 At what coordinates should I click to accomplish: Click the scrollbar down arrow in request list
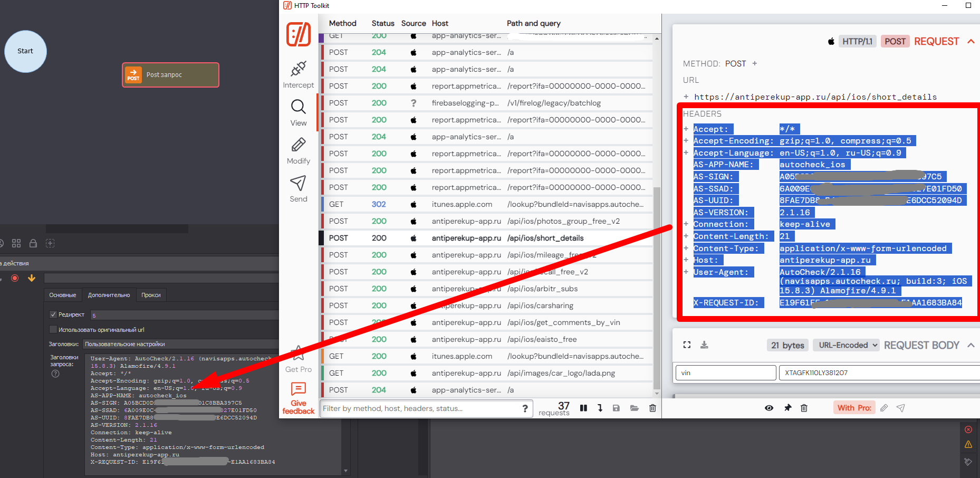click(x=657, y=394)
